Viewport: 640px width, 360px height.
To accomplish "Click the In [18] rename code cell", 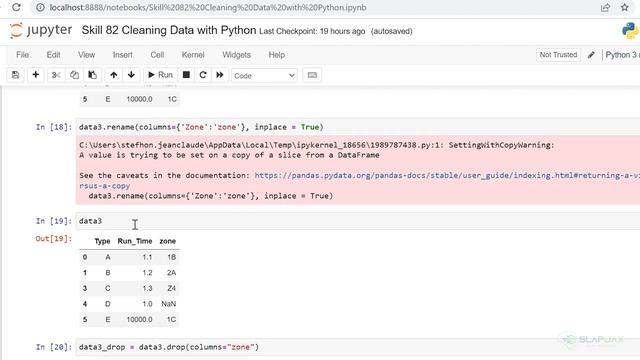I will 358,127.
